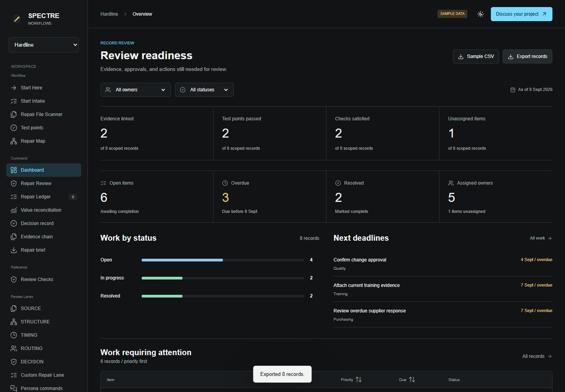
Task: Click the Review Checks shield icon
Action: click(x=14, y=279)
